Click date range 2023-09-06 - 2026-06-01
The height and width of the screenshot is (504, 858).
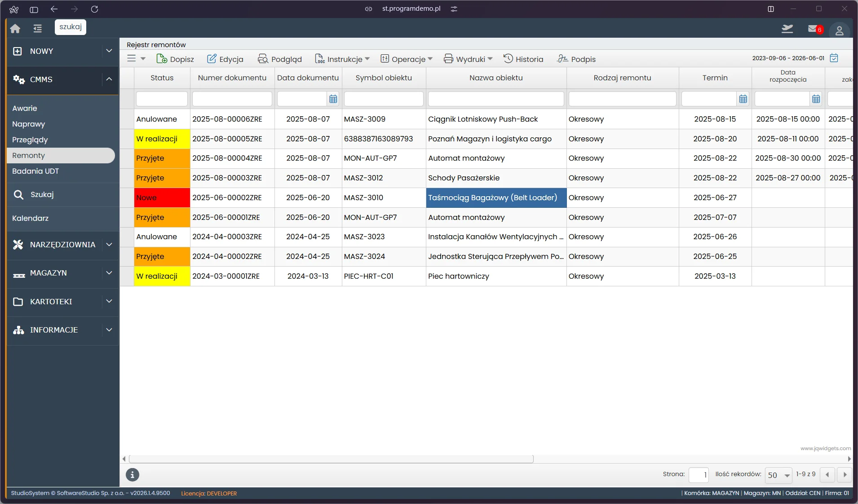click(x=788, y=58)
